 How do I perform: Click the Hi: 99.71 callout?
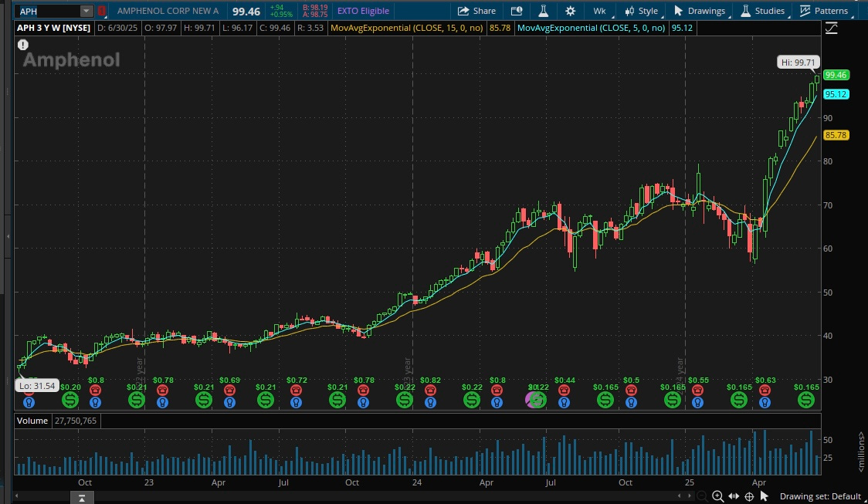tap(798, 63)
